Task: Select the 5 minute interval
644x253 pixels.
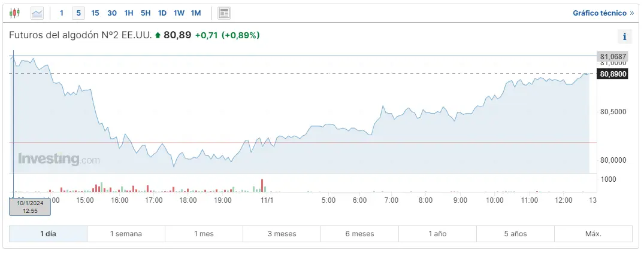Action: tap(78, 13)
